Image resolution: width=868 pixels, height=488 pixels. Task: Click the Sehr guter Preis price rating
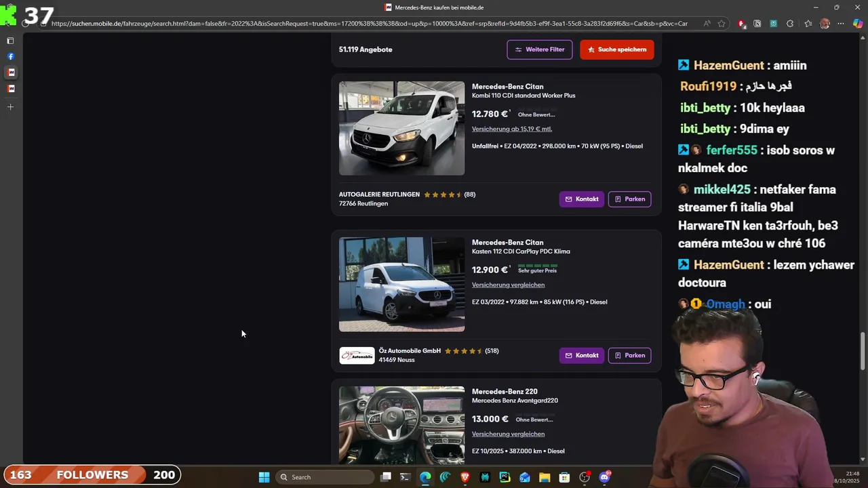click(537, 269)
